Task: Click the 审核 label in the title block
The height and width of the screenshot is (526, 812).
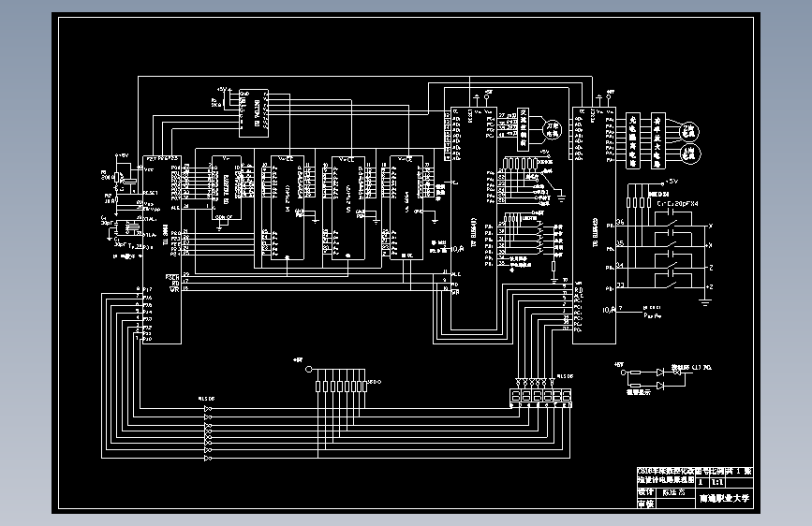Action: pos(646,504)
